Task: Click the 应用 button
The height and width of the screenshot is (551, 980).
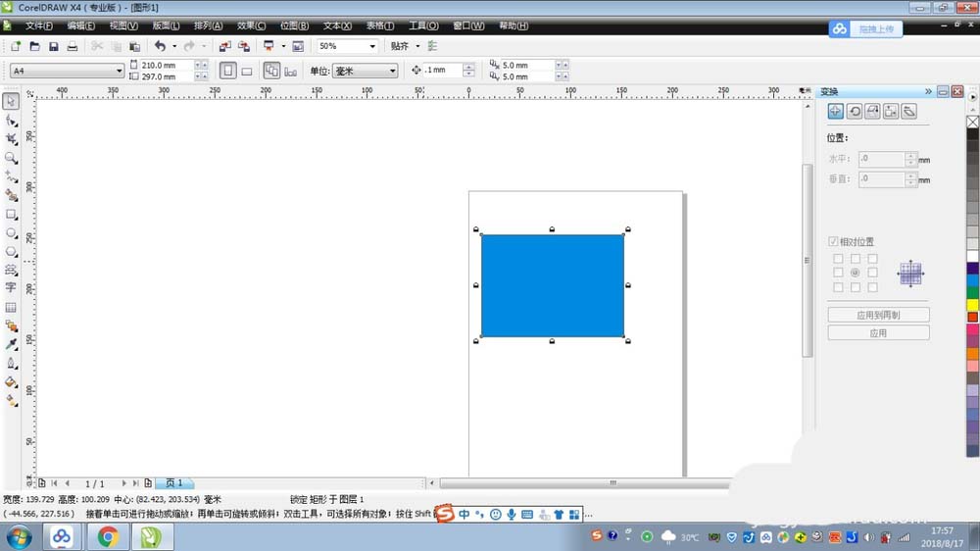Action: click(878, 333)
